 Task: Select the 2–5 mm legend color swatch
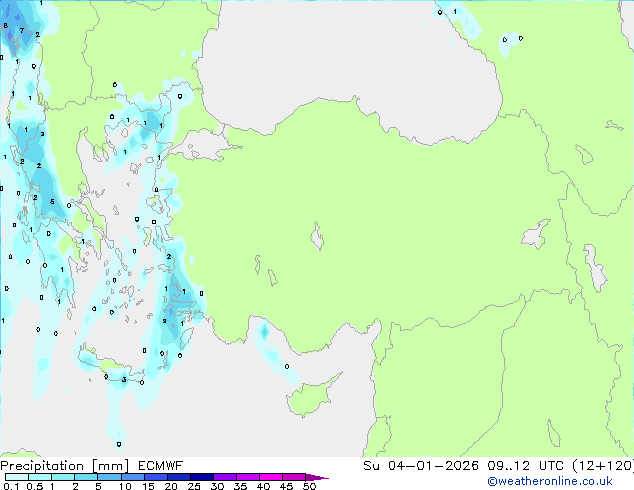click(x=87, y=477)
